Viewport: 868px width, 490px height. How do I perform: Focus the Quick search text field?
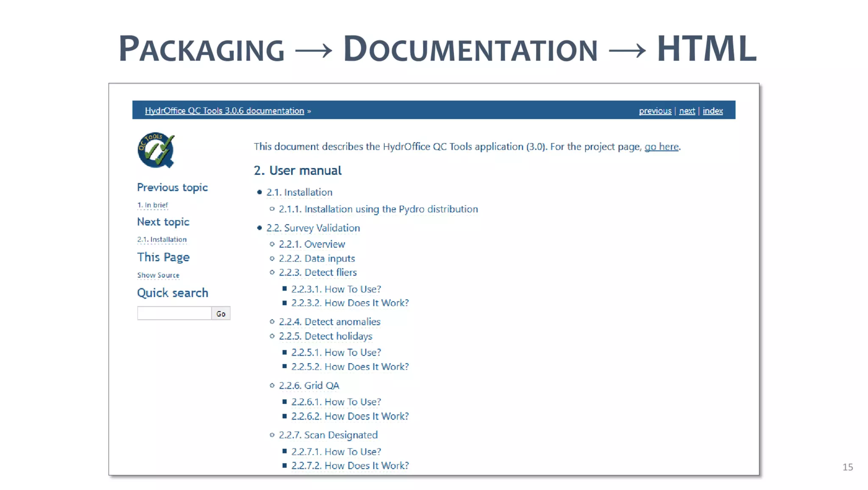pyautogui.click(x=174, y=314)
